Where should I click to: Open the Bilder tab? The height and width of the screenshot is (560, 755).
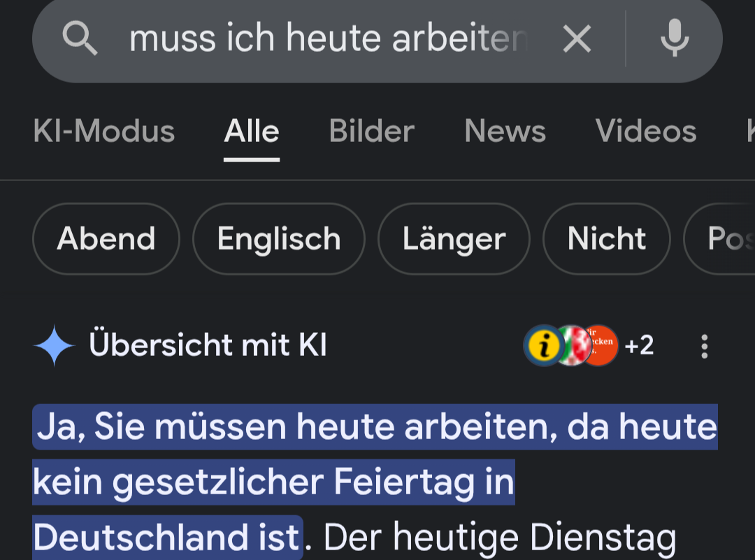(x=371, y=131)
